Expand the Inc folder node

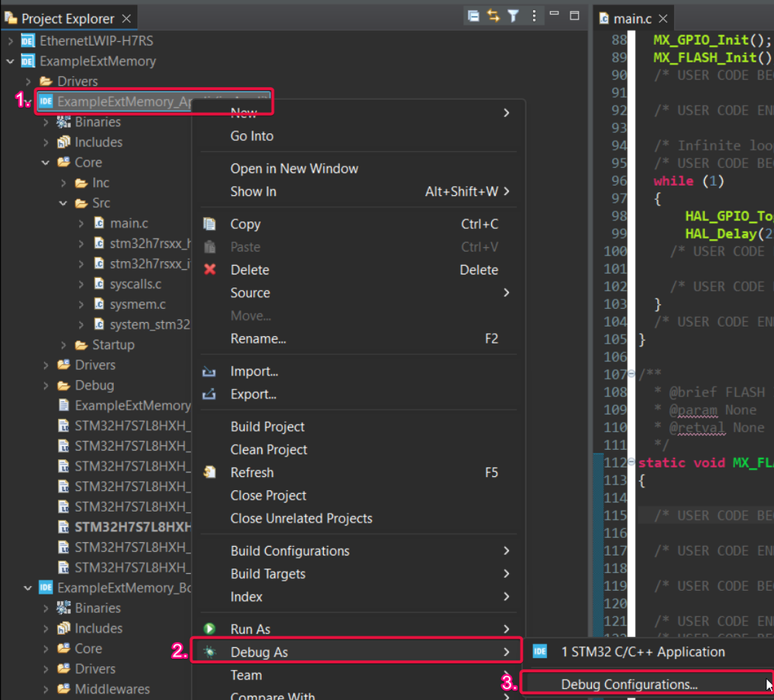[x=64, y=184]
